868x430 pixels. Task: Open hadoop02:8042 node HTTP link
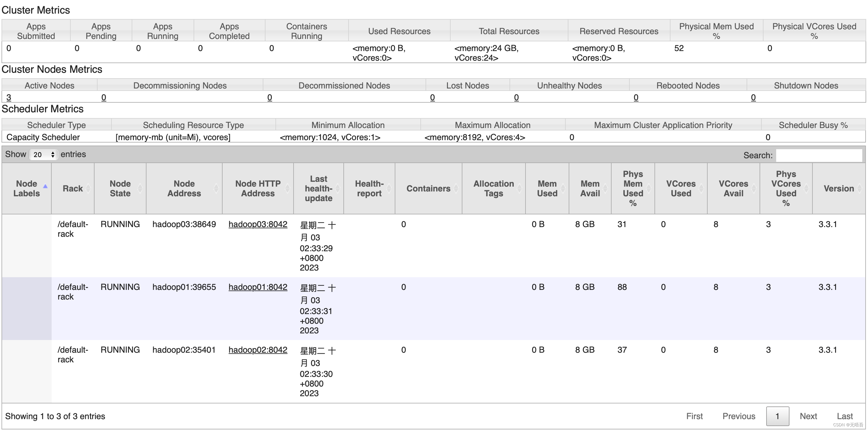[258, 350]
